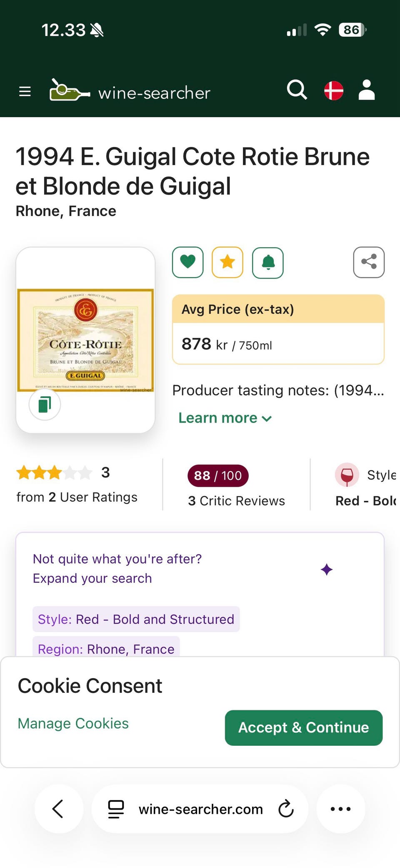View the 88/100 critic score badge

218,476
